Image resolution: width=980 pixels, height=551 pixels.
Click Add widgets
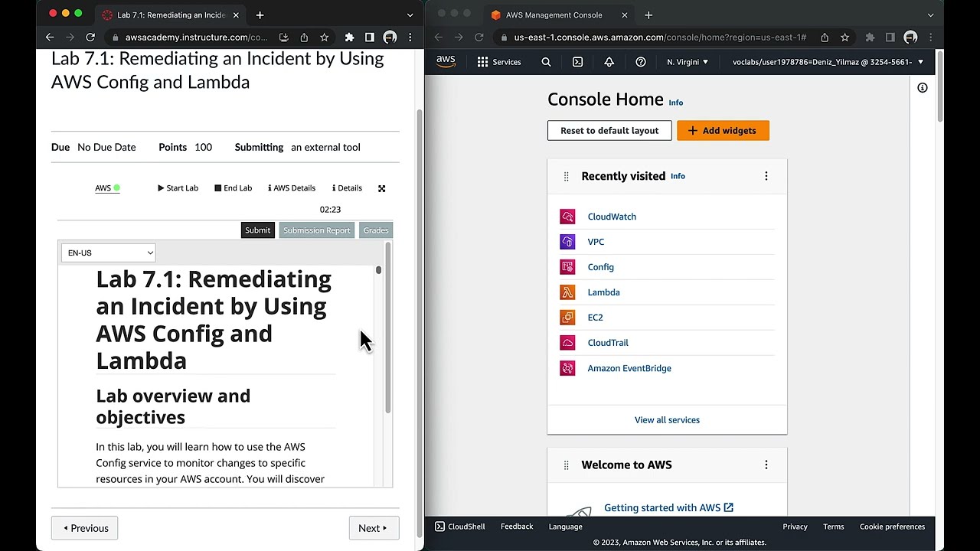point(723,131)
